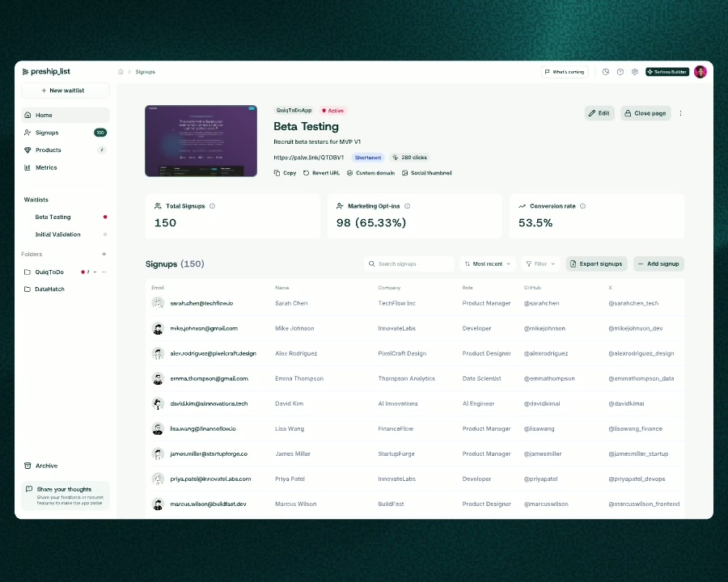The height and width of the screenshot is (582, 728).
Task: Click the home breadcrumb icon
Action: (121, 72)
